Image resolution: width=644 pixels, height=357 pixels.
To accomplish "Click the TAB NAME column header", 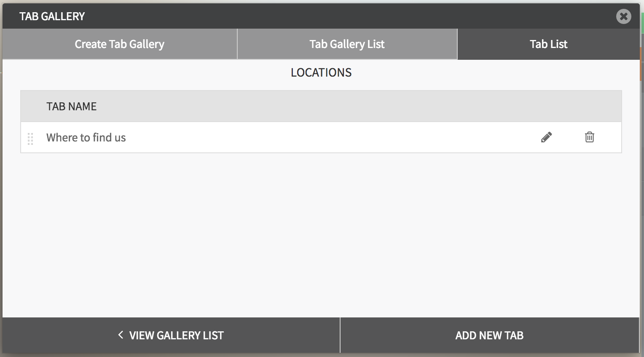I will coord(72,107).
